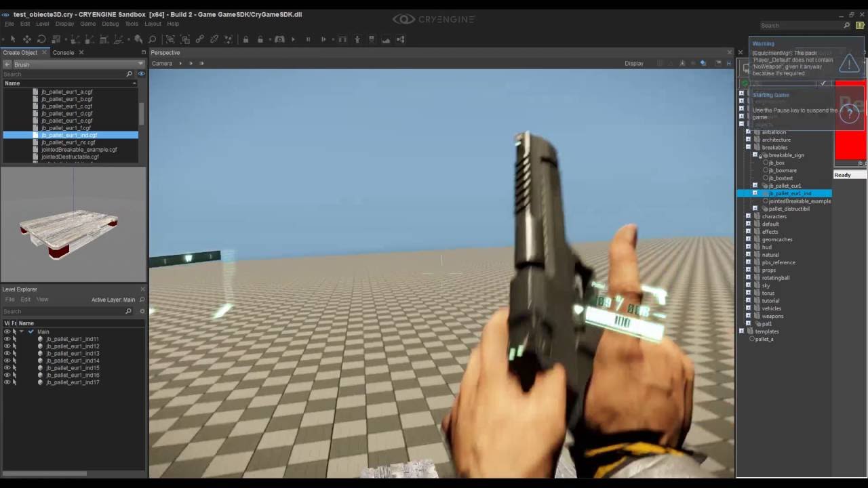The image size is (868, 488).
Task: Switch to the Console tab
Action: coord(63,52)
